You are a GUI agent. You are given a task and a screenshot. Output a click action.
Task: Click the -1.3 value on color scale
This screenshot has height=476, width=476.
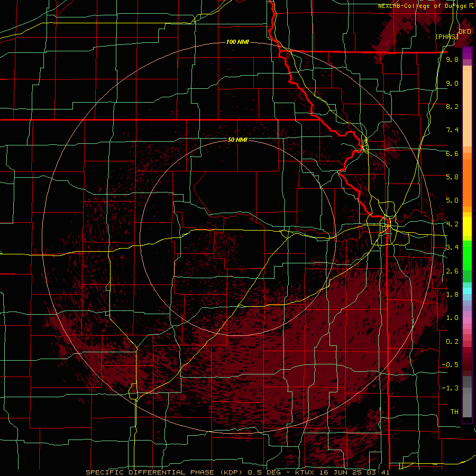(450, 388)
